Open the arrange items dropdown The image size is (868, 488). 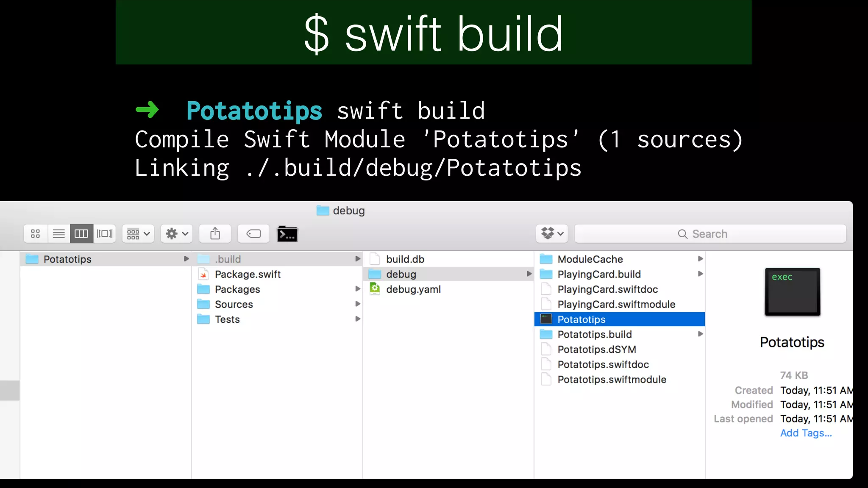pos(138,234)
